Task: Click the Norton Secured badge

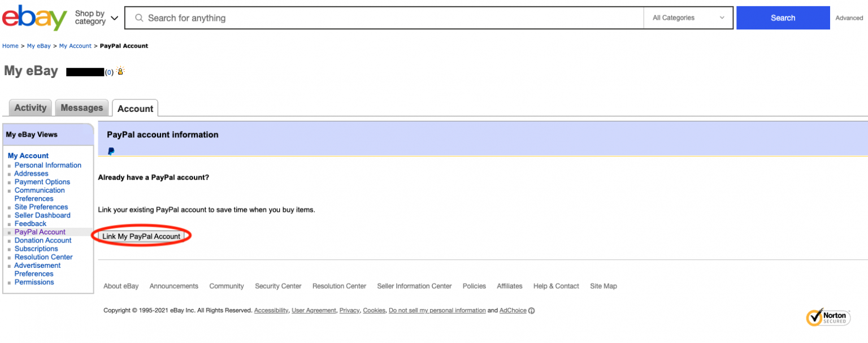Action: pyautogui.click(x=828, y=317)
